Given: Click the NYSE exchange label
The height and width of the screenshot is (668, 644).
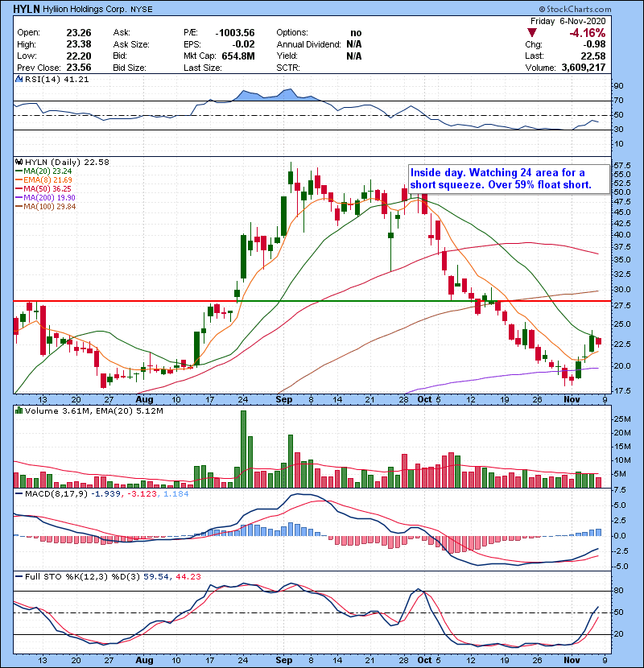Looking at the screenshot, I should (142, 10).
